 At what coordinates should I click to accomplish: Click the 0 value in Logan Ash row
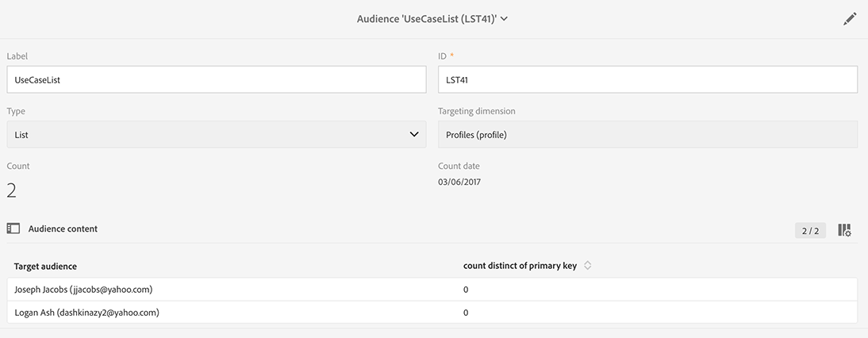click(x=466, y=313)
